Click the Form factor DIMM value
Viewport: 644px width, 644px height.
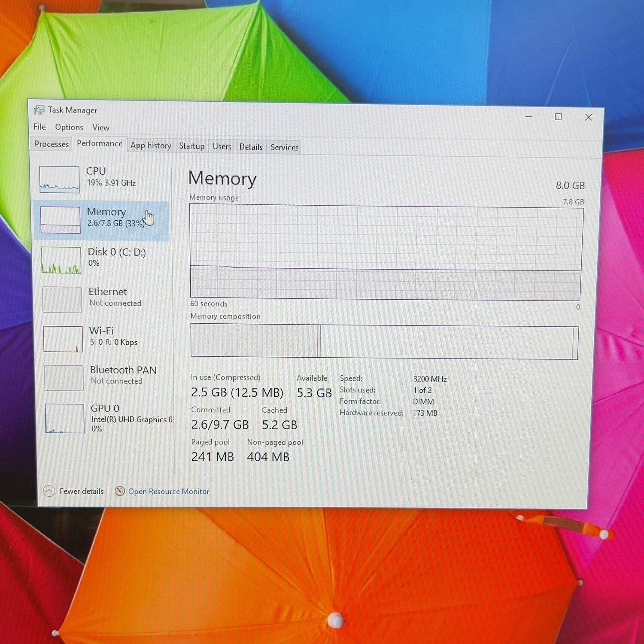(x=423, y=402)
